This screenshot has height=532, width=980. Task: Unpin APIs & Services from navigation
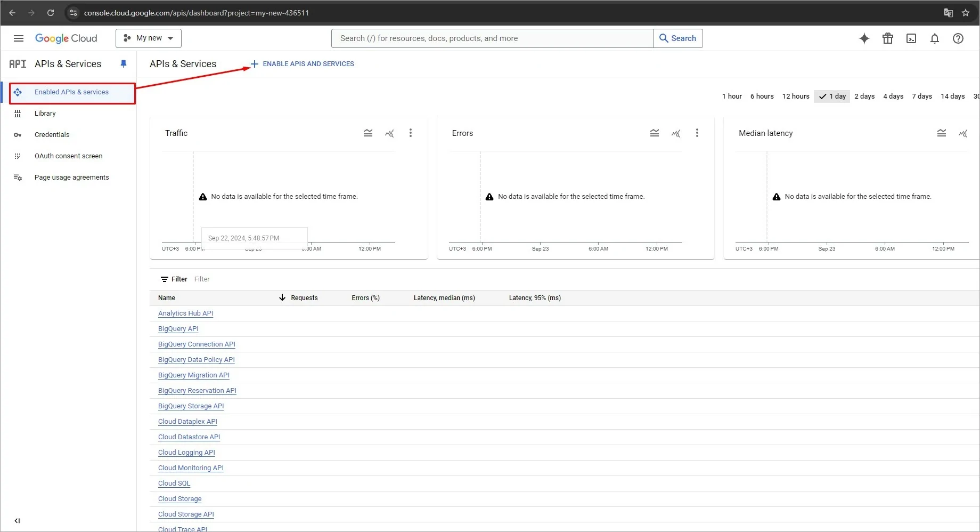pyautogui.click(x=123, y=63)
